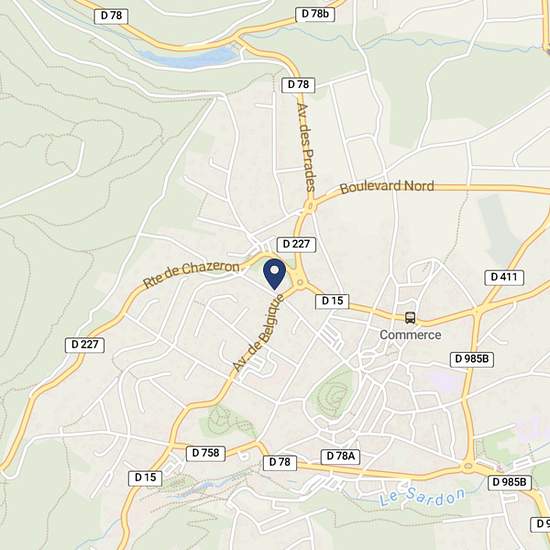Viewport: 550px width, 550px height.
Task: Click the D 758 road shield
Action: [x=206, y=453]
